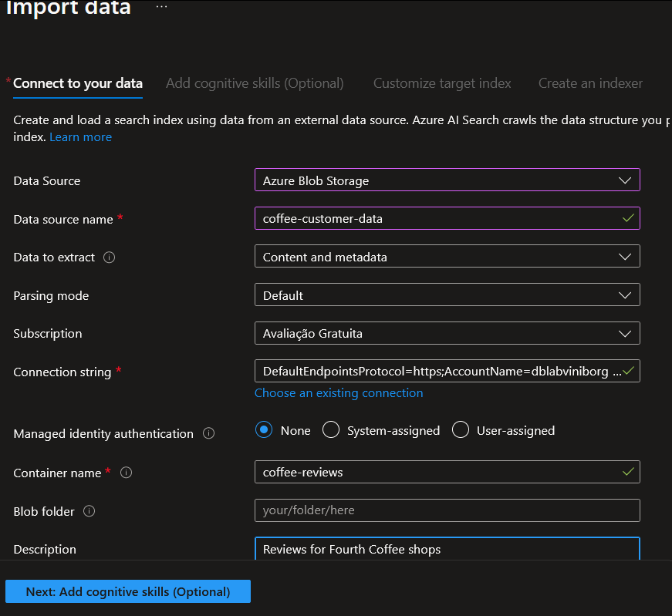This screenshot has width=672, height=616.
Task: Expand the Data to extract dropdown
Action: pos(447,257)
